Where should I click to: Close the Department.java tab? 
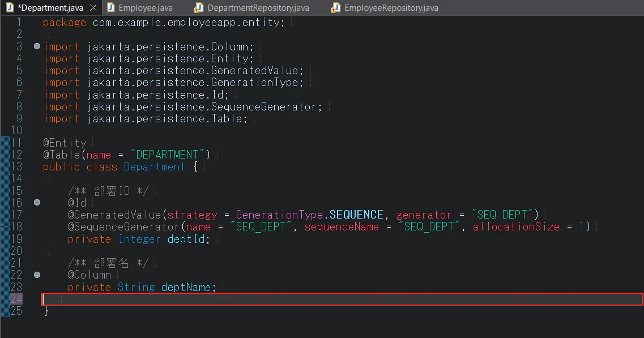[x=93, y=8]
